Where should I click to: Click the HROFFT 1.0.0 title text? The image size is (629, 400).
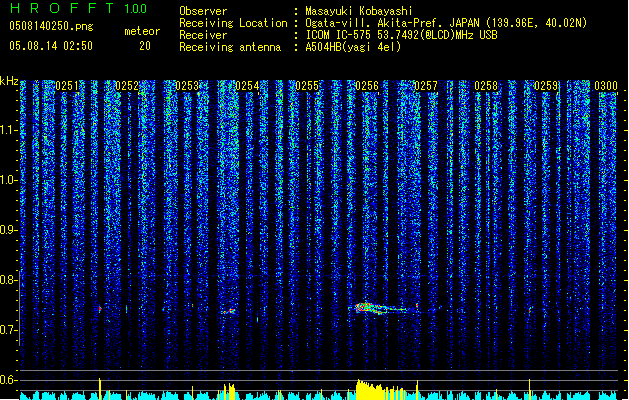pyautogui.click(x=78, y=8)
